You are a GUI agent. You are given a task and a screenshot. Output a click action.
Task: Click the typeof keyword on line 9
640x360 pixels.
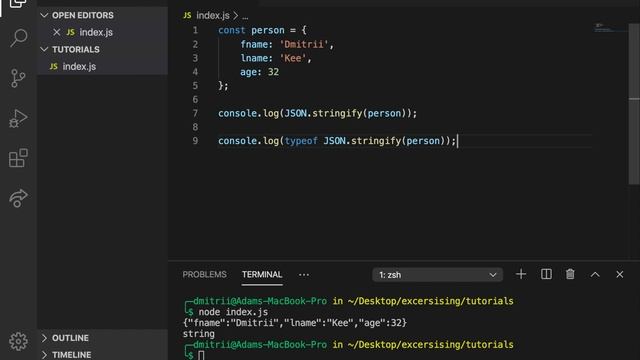coord(301,141)
